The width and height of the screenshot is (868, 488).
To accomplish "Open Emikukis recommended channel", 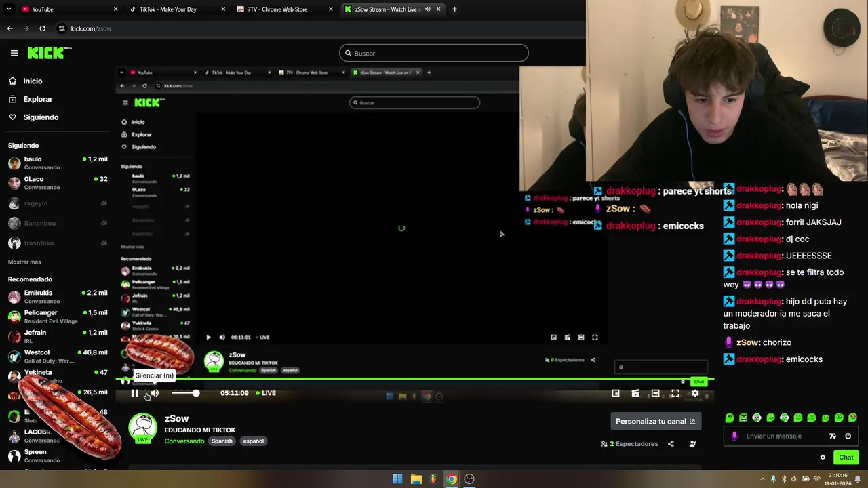I will click(x=58, y=297).
